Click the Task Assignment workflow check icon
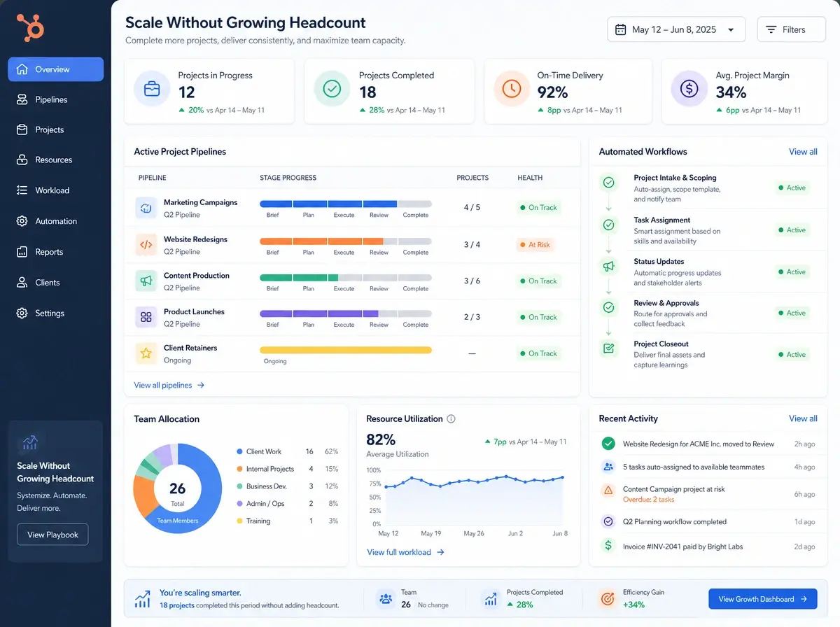 click(609, 225)
